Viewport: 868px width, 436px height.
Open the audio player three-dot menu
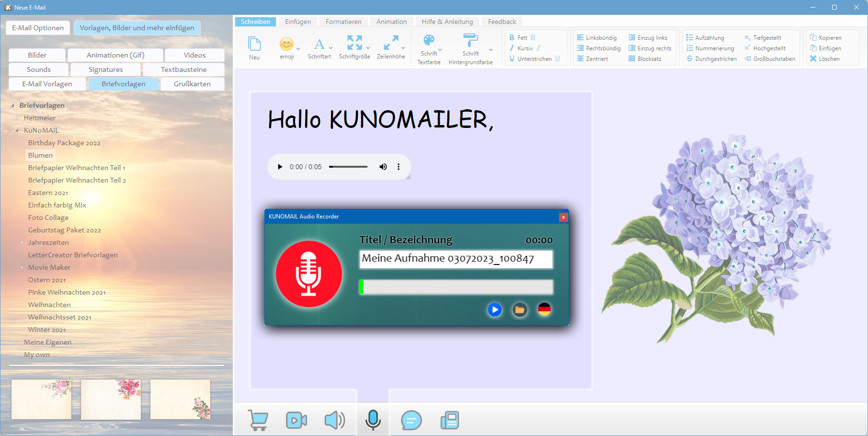pyautogui.click(x=399, y=167)
